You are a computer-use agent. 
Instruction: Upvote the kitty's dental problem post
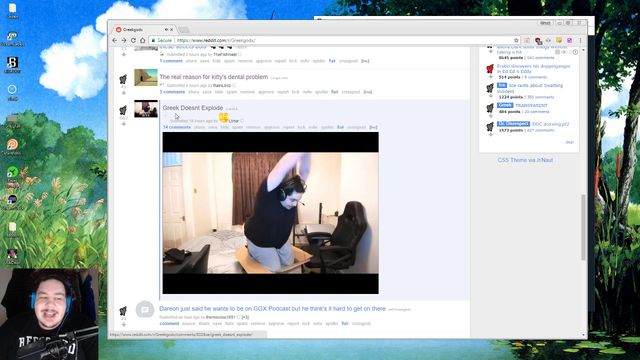(x=123, y=79)
